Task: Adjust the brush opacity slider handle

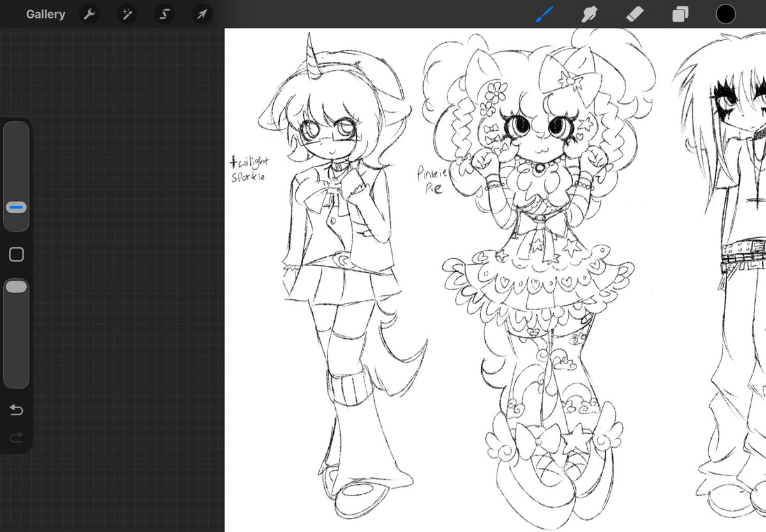Action: tap(17, 287)
